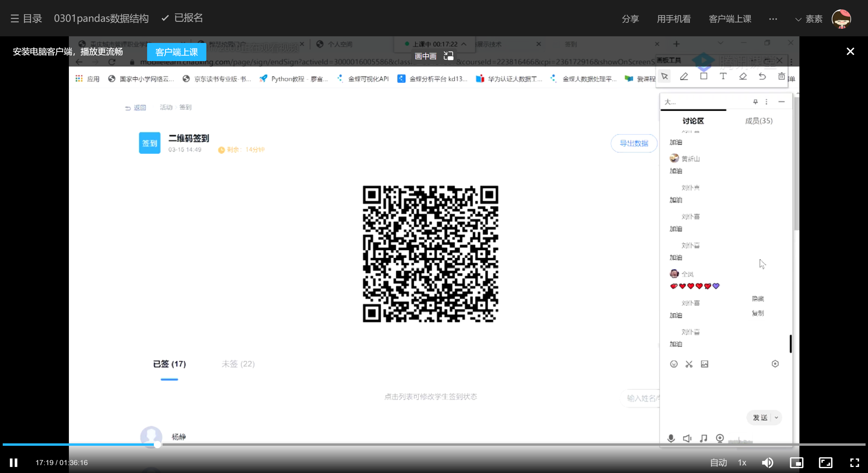This screenshot has width=868, height=473.
Task: Click the QR code image
Action: [x=430, y=254]
